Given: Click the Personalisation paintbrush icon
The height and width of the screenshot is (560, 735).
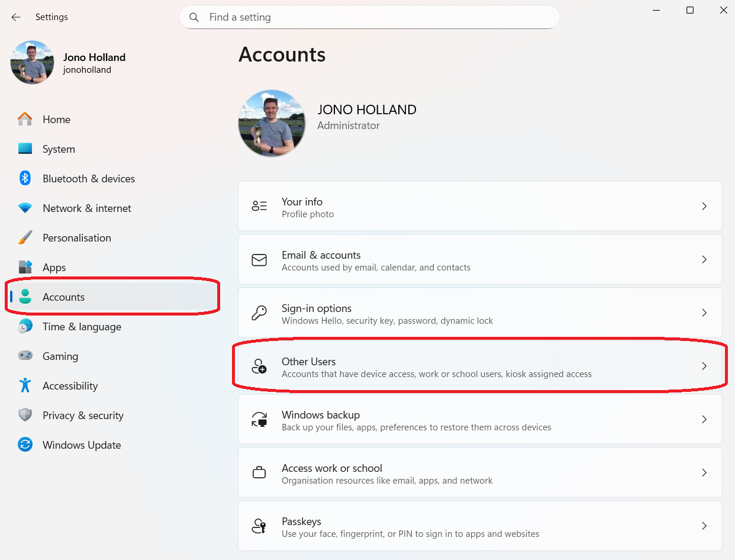Looking at the screenshot, I should pos(25,237).
